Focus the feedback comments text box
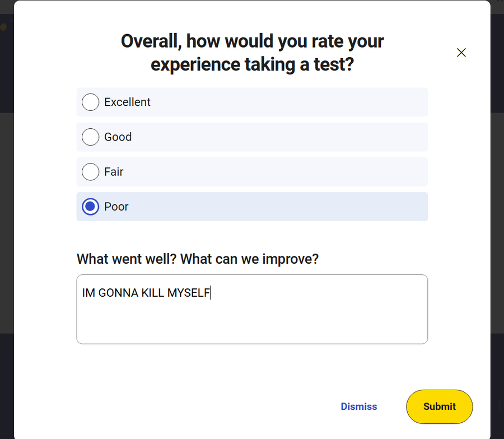Screen dimensions: 504x439 coord(252,322)
